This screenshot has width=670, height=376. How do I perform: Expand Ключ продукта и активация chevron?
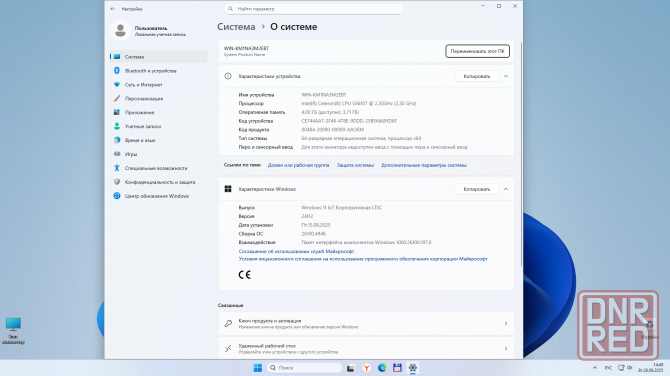pos(506,323)
